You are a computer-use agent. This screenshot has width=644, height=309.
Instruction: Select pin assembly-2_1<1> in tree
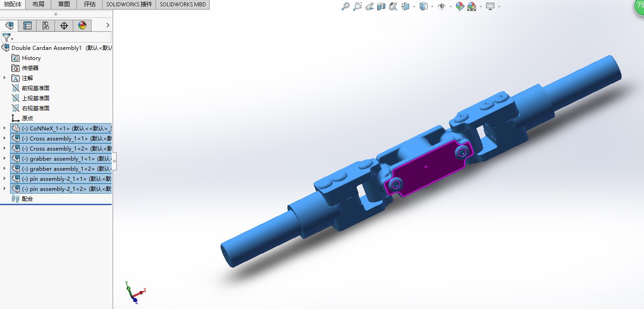click(61, 179)
